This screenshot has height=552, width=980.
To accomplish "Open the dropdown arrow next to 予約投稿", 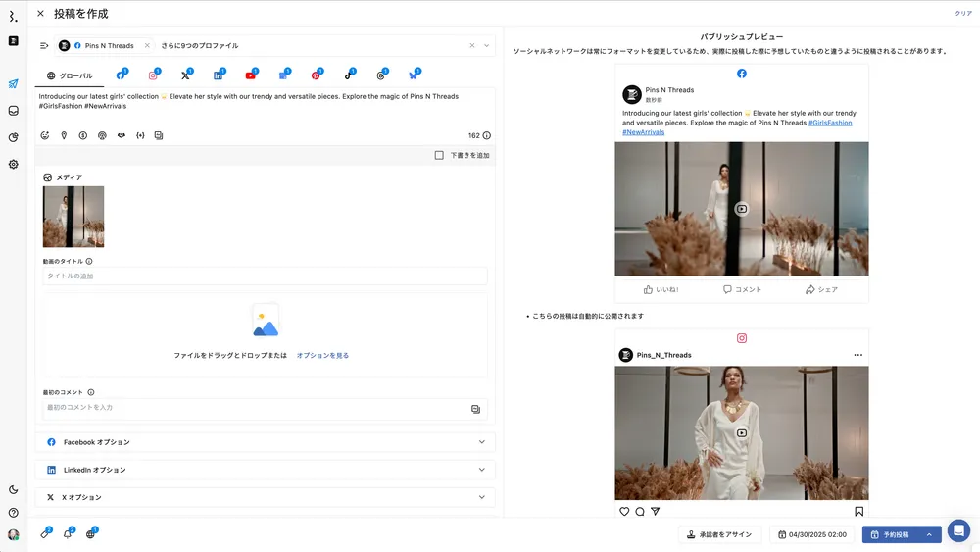I will pos(929,534).
